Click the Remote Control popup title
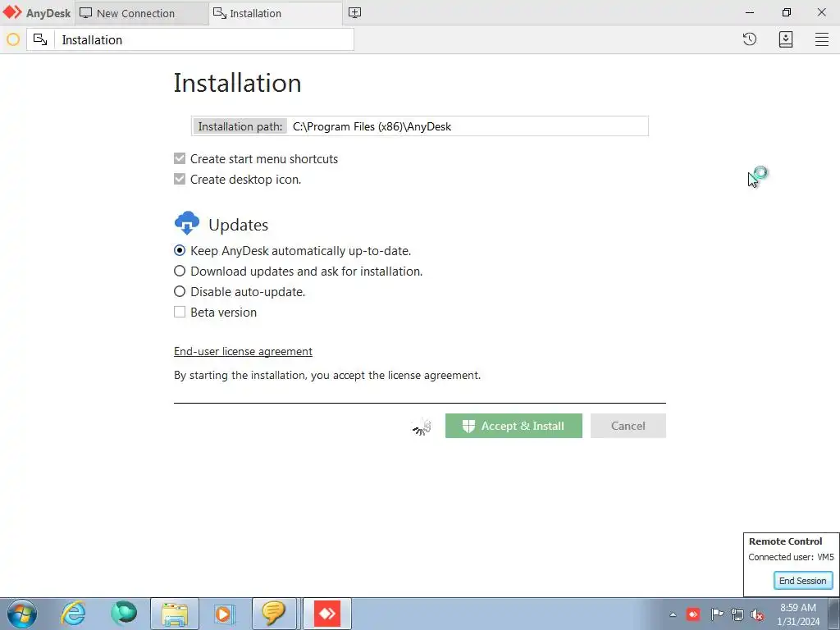 [785, 541]
